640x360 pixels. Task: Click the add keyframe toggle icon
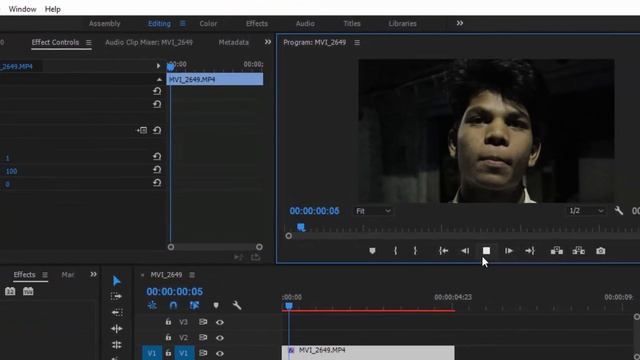click(x=142, y=131)
